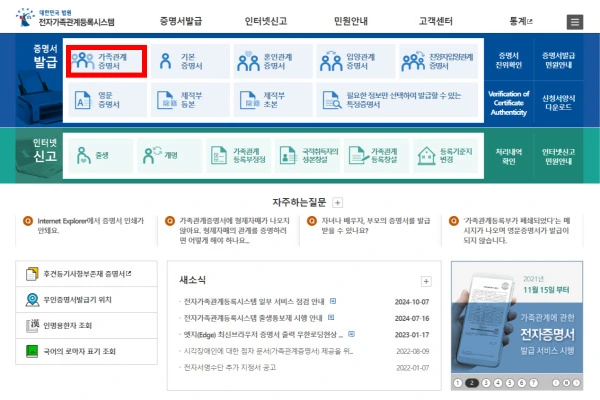600x400 pixels.
Task: Click the 증명서 진위확인 button
Action: pos(509,60)
